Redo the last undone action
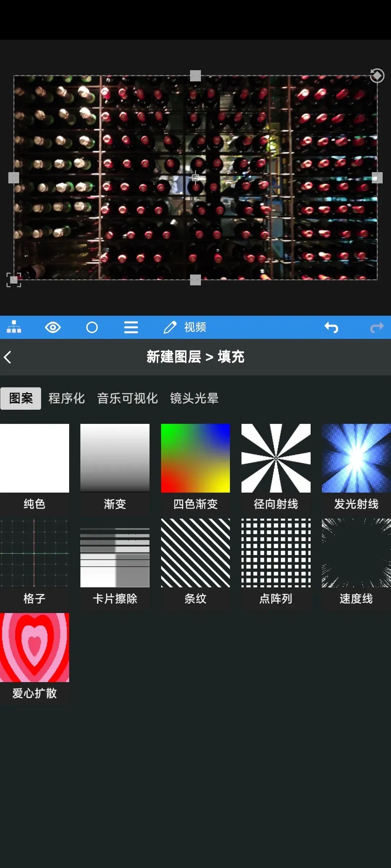Image resolution: width=391 pixels, height=868 pixels. point(377,327)
